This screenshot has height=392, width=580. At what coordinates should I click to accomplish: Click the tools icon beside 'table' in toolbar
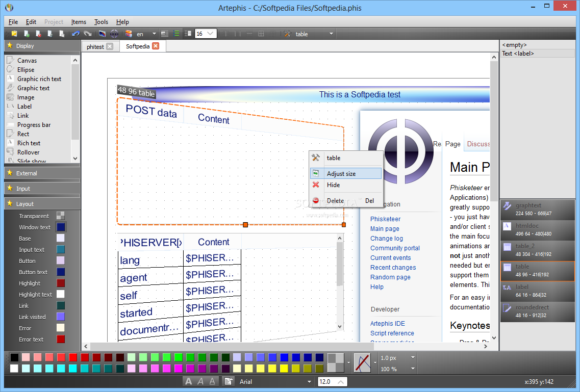click(287, 34)
